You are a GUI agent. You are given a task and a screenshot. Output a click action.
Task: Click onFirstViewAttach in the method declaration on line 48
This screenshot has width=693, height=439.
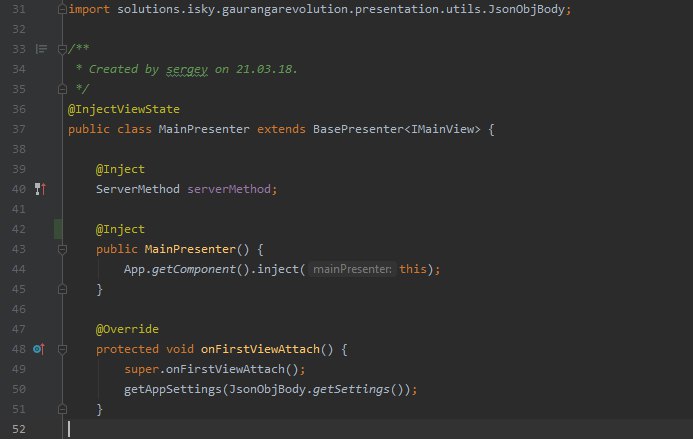point(260,349)
